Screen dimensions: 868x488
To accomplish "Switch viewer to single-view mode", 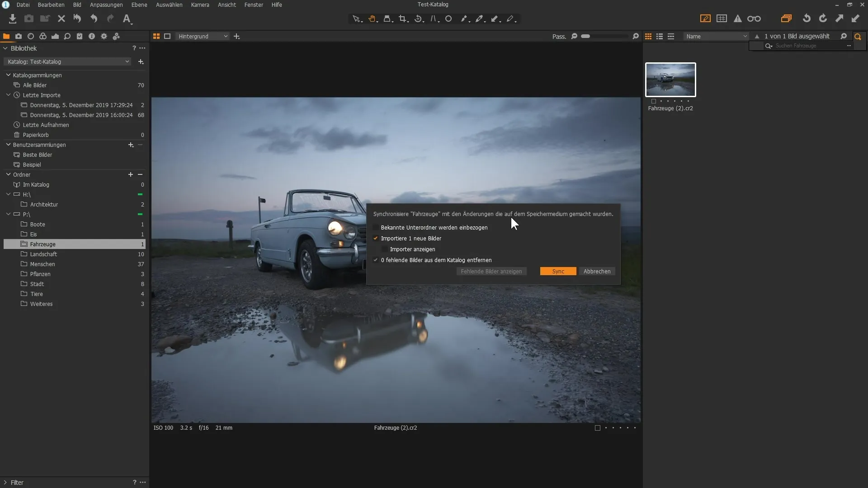I will pyautogui.click(x=167, y=36).
